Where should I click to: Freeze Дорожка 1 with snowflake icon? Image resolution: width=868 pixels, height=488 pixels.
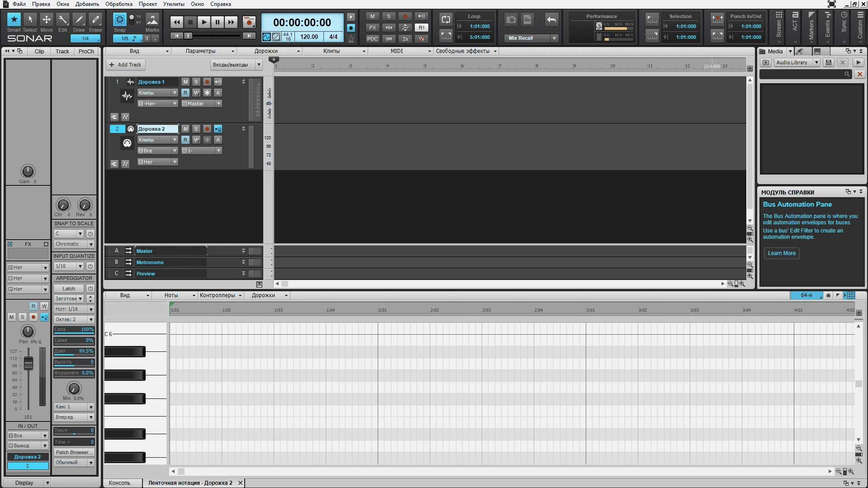point(207,93)
